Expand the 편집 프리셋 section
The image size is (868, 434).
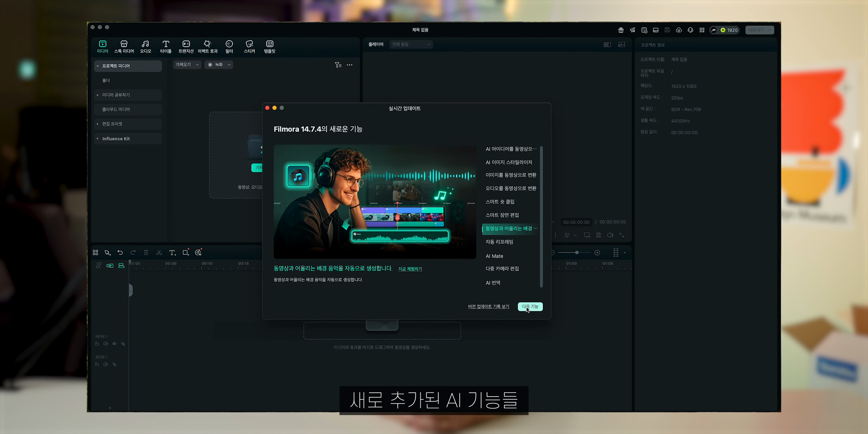point(98,124)
